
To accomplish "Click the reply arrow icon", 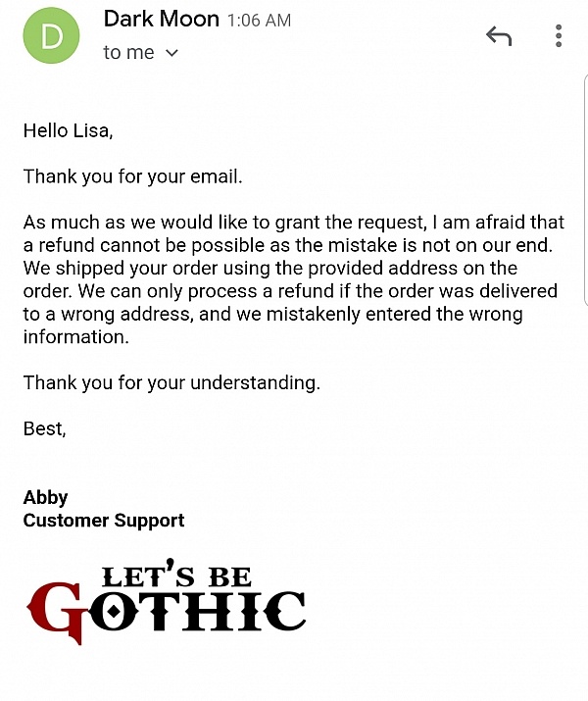I will pos(499,36).
